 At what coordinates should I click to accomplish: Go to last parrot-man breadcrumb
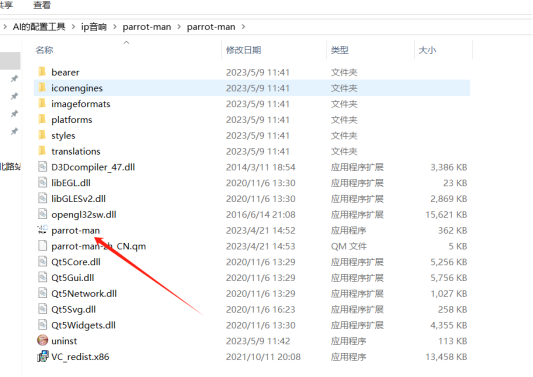[211, 27]
